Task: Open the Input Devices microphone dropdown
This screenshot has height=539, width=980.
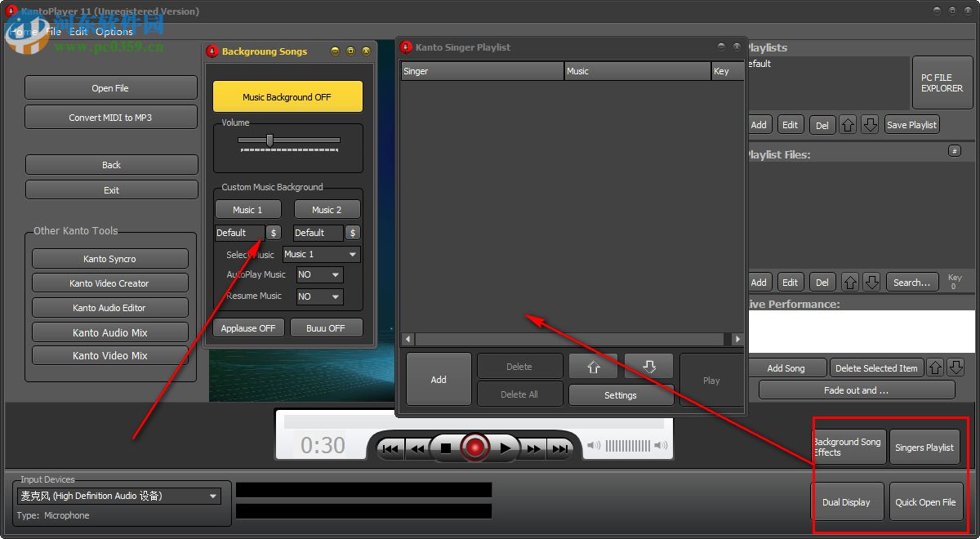Action: (x=118, y=496)
